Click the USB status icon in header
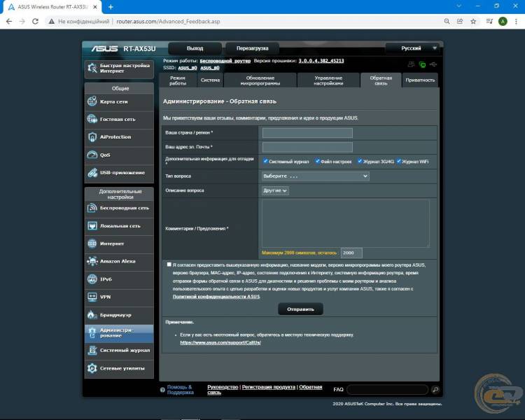Image resolution: width=525 pixels, height=420 pixels. [433, 64]
